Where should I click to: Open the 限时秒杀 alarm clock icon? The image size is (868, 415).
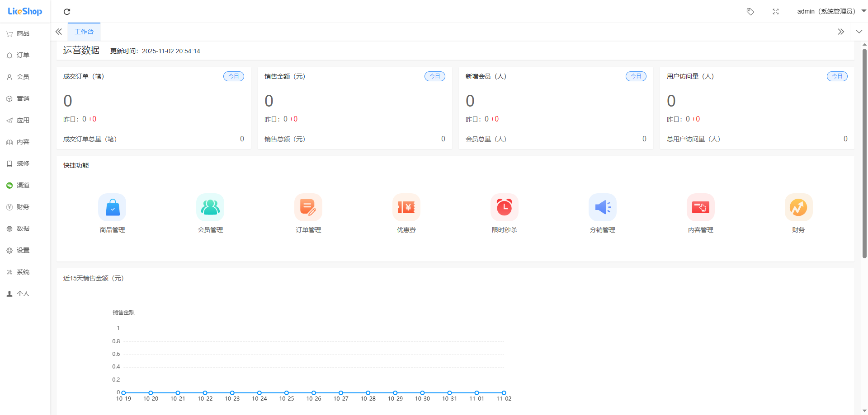tap(504, 207)
